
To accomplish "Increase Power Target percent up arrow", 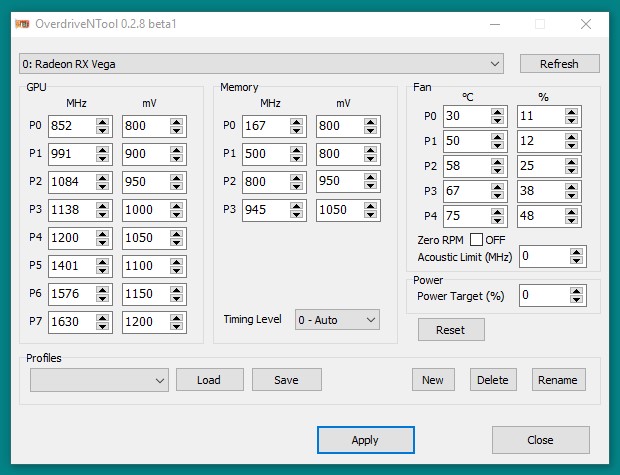I will click(x=577, y=290).
